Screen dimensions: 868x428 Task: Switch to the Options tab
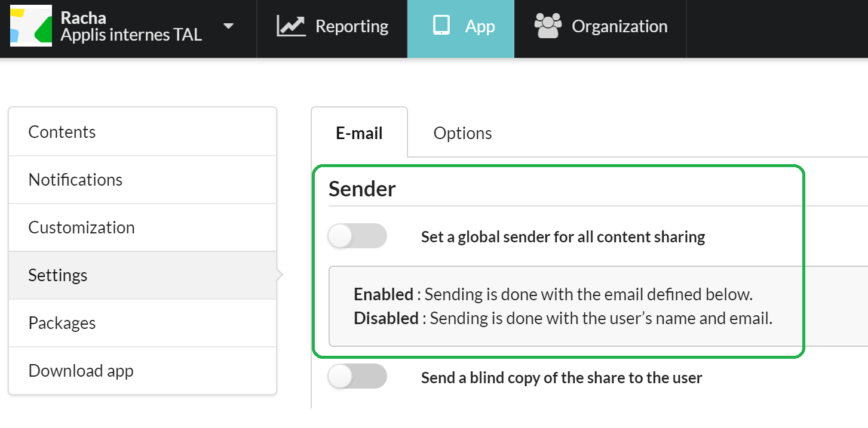(462, 133)
